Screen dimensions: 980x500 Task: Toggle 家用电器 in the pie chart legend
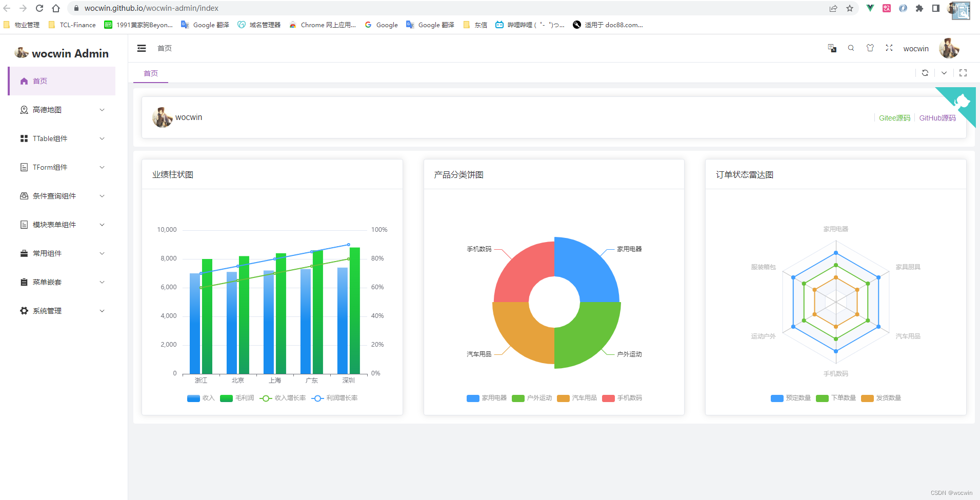pos(487,398)
